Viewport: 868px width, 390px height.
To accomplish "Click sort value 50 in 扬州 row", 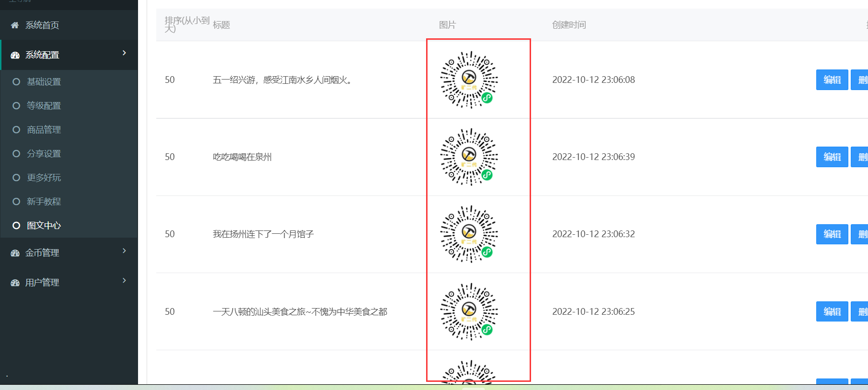I will pos(170,234).
